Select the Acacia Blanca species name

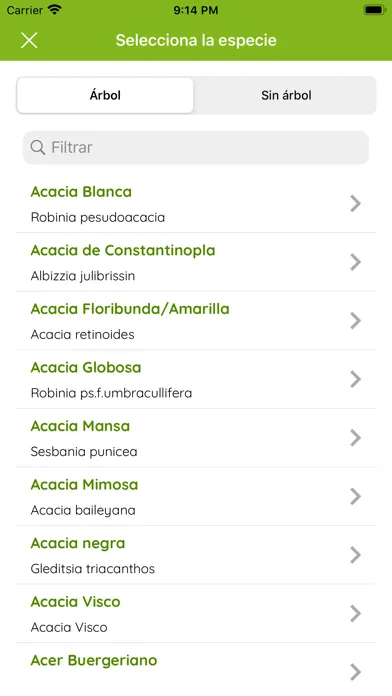pyautogui.click(x=81, y=192)
